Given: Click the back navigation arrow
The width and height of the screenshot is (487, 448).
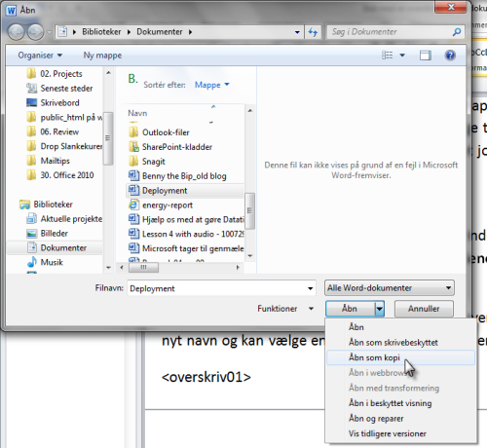Looking at the screenshot, I should point(16,32).
